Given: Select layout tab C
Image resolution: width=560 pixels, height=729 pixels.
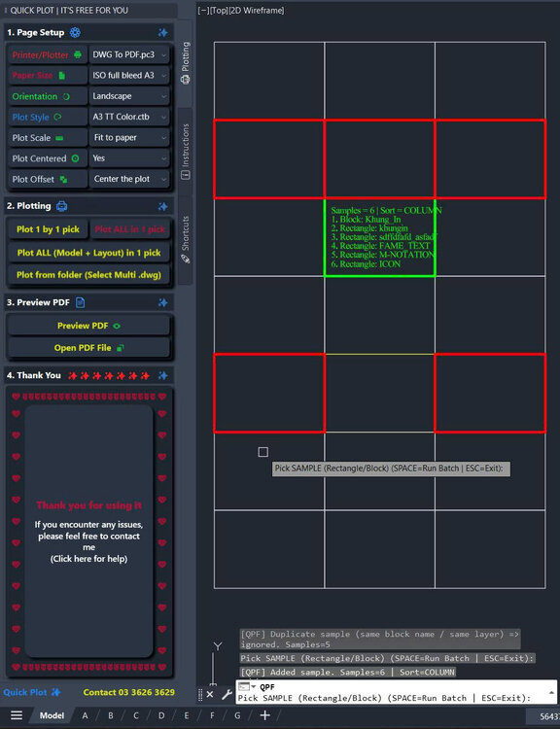Looking at the screenshot, I should [x=136, y=715].
